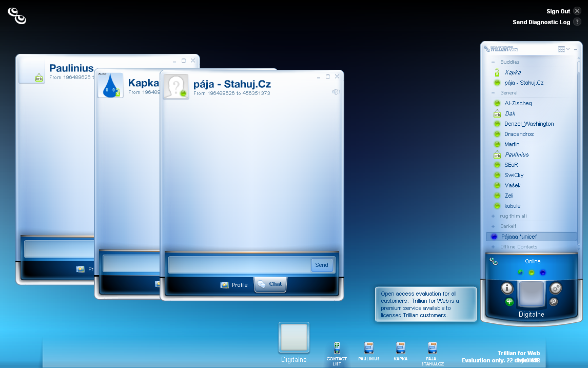The image size is (588, 368).
Task: Collapse the Buddies group
Action: 493,62
